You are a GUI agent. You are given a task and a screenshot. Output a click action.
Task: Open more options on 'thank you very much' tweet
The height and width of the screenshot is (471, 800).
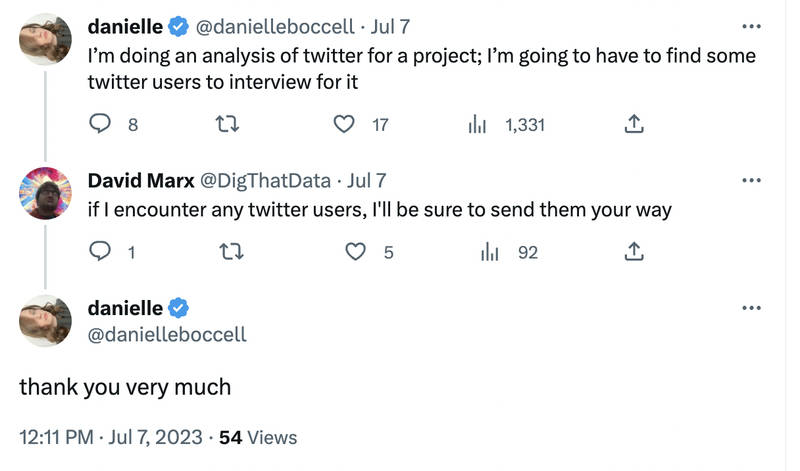coord(751,308)
